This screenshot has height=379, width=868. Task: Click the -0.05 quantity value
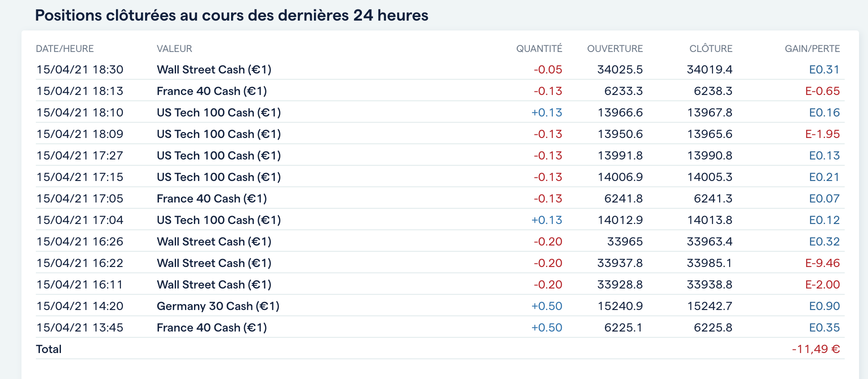click(548, 70)
